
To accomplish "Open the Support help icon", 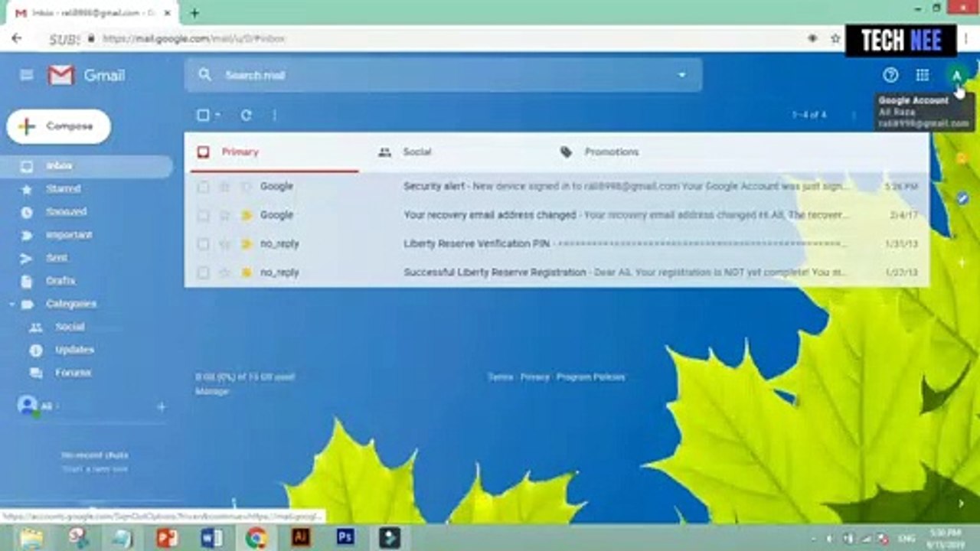I will [890, 75].
